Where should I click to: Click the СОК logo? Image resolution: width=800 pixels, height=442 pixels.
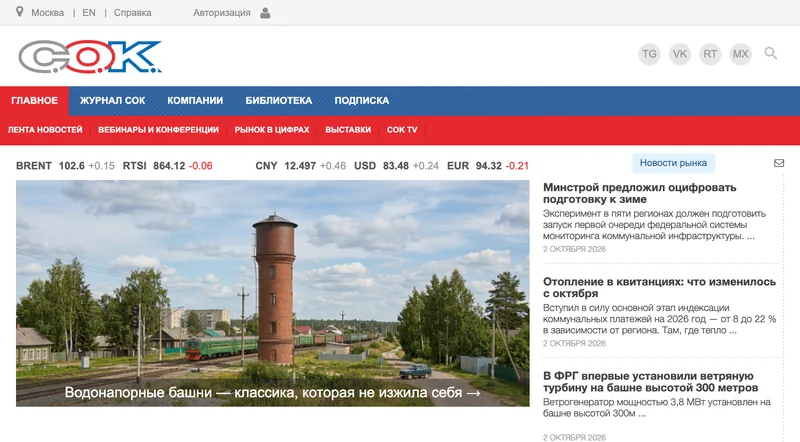90,57
